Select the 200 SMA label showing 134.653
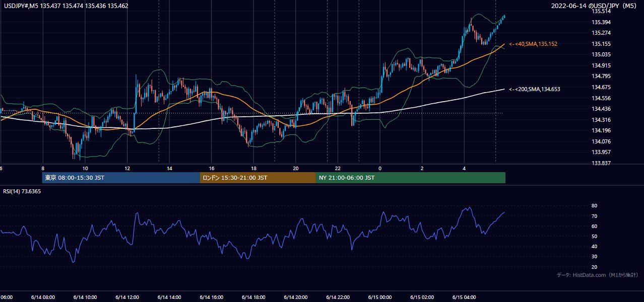 pos(535,89)
